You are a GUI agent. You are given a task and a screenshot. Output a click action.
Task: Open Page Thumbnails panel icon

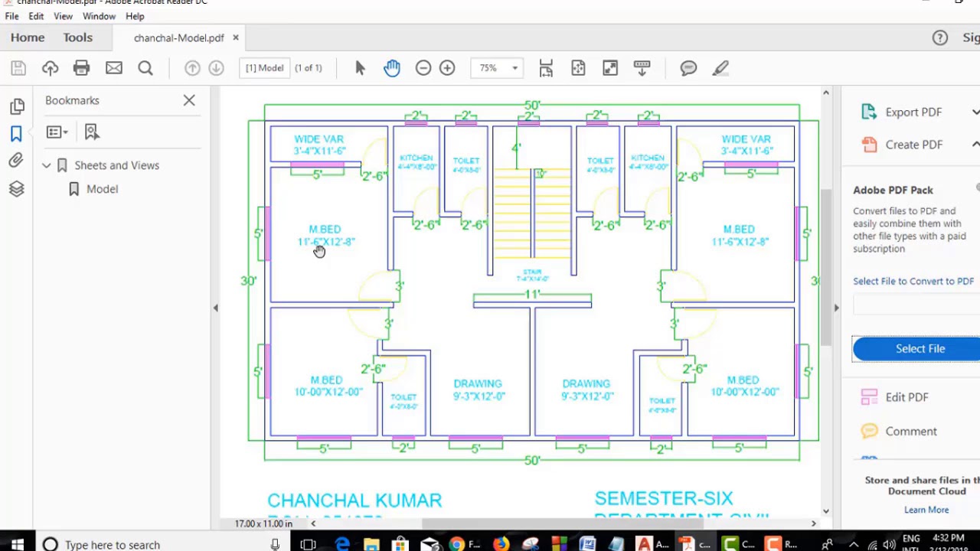pos(16,106)
